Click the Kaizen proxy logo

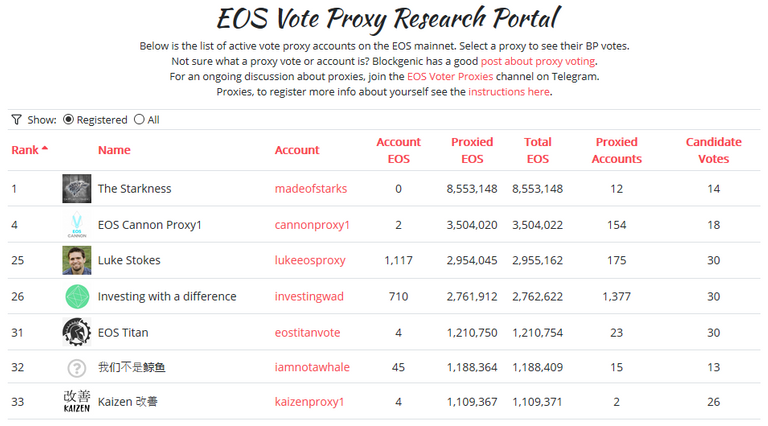tap(77, 403)
